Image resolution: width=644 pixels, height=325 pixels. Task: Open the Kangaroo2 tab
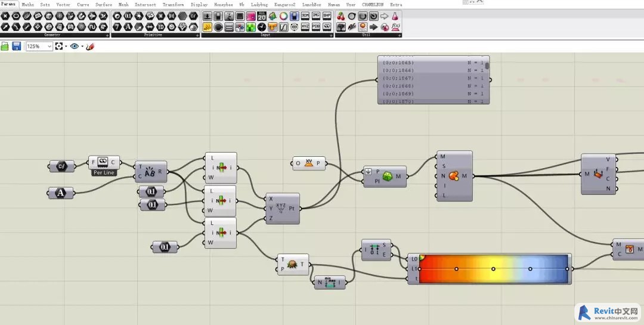(284, 4)
